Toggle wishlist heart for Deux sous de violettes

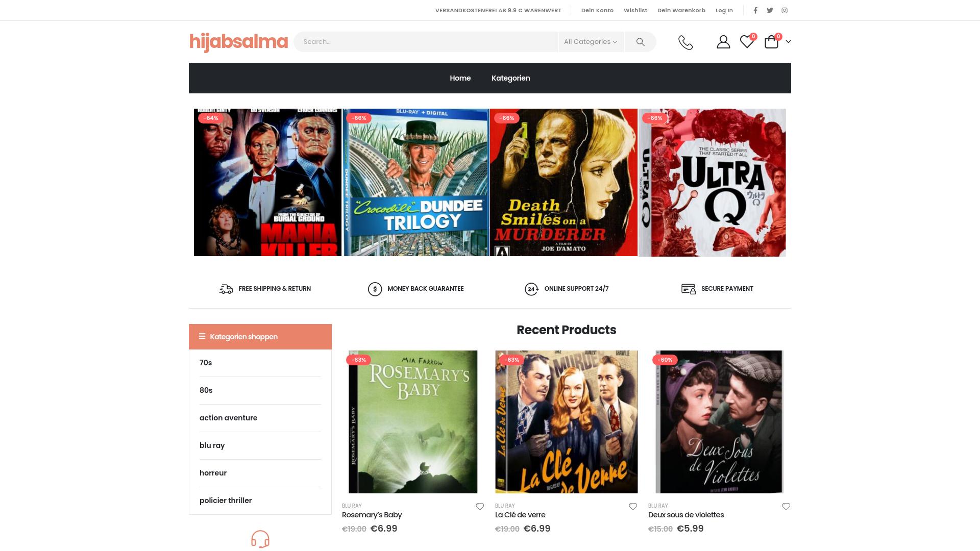[786, 507]
